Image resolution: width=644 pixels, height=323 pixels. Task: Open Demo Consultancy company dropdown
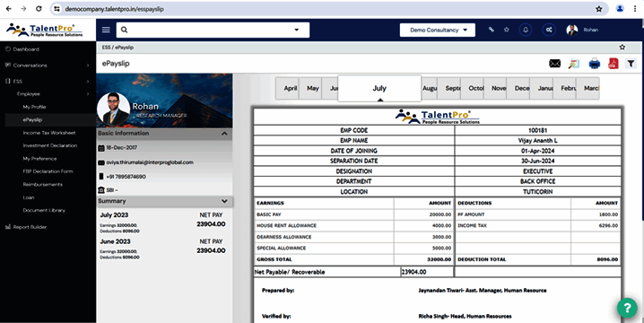click(438, 30)
